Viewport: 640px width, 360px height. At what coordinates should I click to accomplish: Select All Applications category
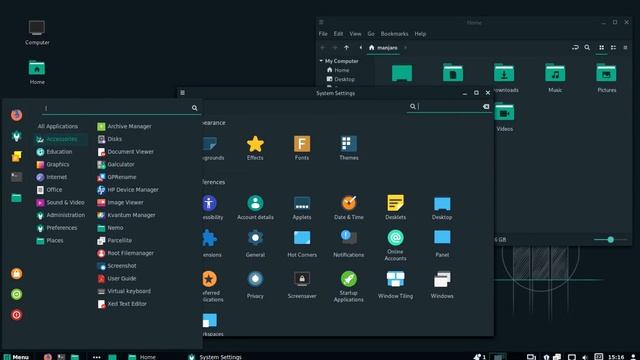58,126
